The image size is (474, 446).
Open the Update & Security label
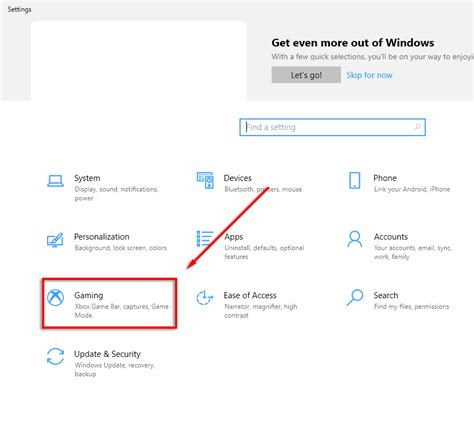point(107,354)
